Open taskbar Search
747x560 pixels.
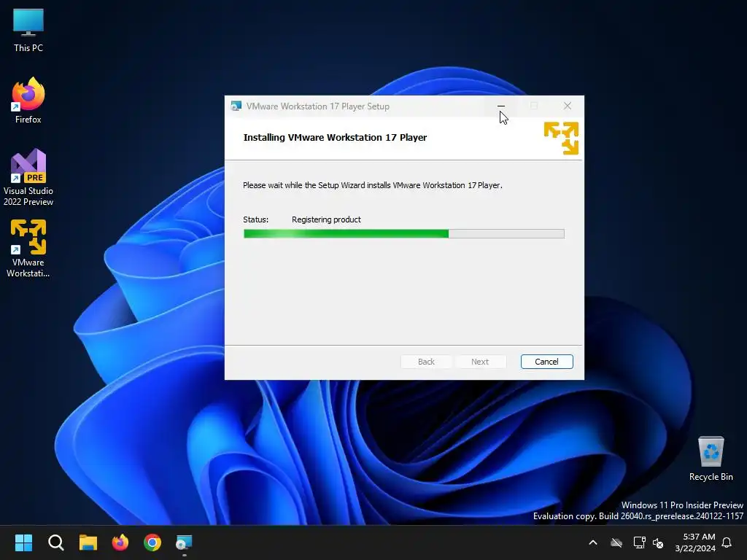pos(55,542)
